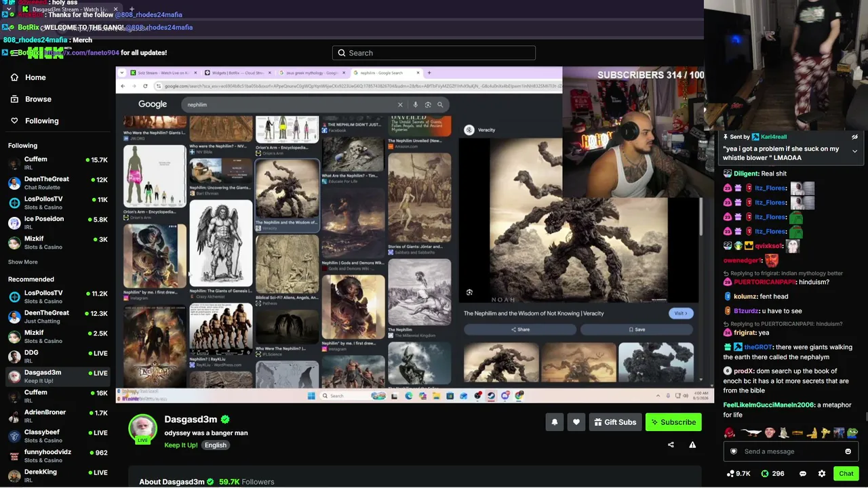Open the tab list dropdown in streamed browser

coord(123,73)
